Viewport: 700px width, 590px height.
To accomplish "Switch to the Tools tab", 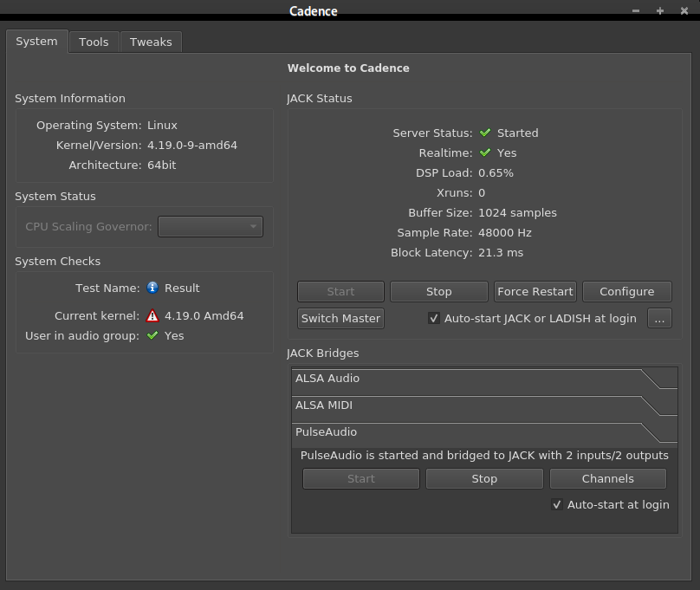I will 94,42.
